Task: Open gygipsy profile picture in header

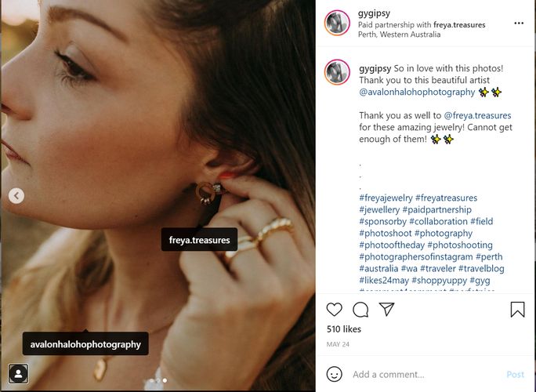Action: tap(337, 24)
